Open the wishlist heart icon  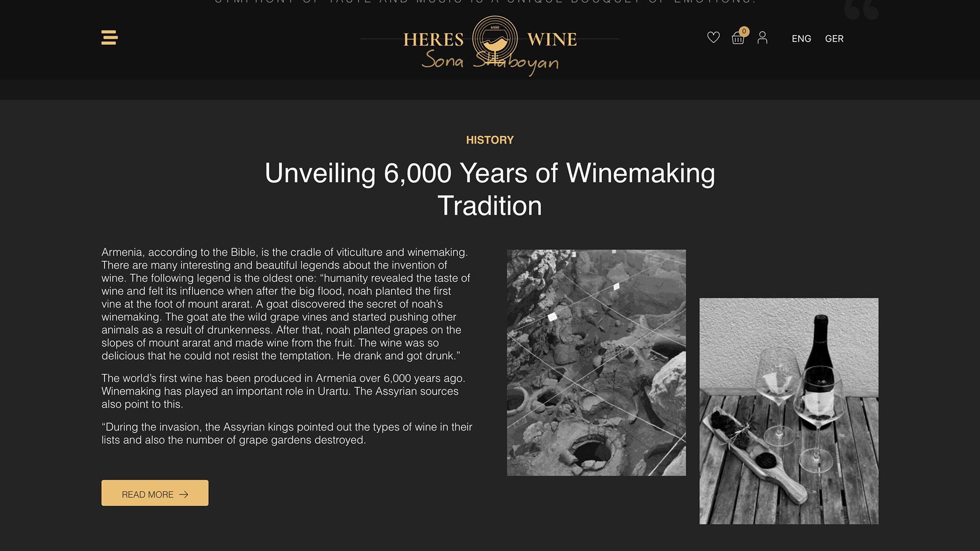point(713,37)
